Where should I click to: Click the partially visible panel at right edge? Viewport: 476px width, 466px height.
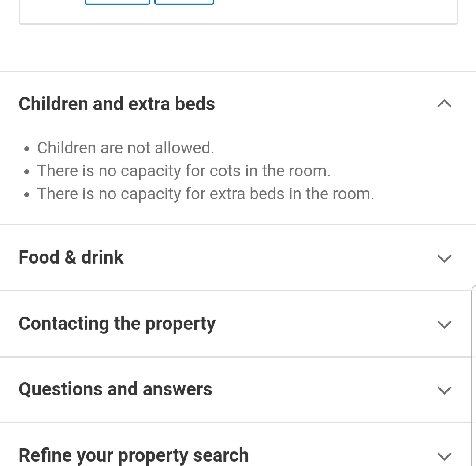(473, 375)
